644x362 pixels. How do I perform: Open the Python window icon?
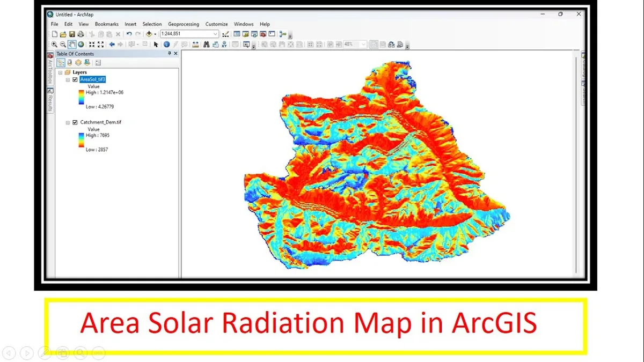click(272, 34)
